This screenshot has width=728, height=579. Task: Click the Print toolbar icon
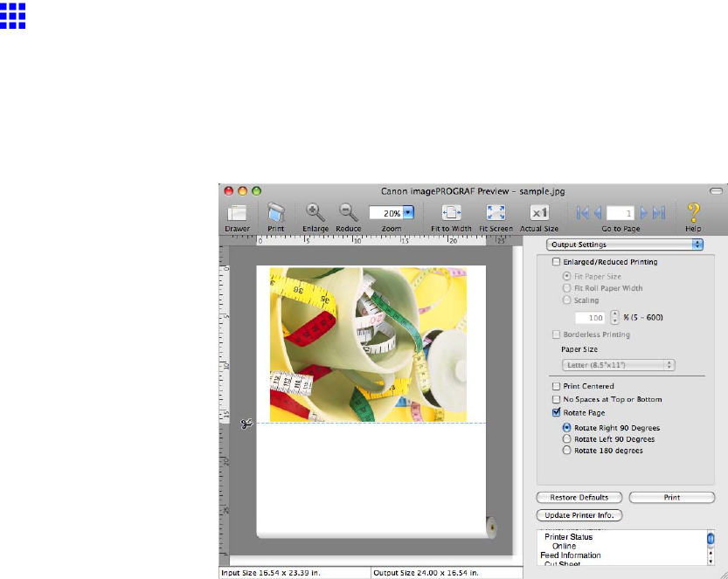tap(276, 212)
